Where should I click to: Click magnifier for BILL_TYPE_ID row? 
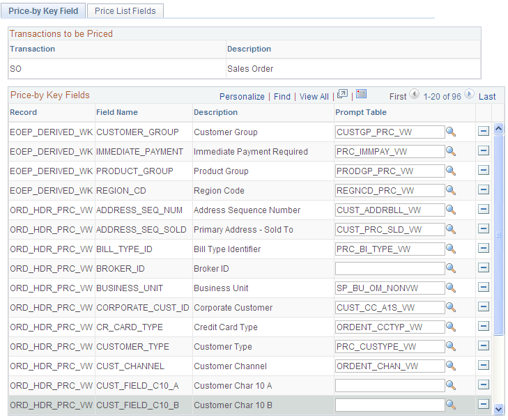click(451, 249)
